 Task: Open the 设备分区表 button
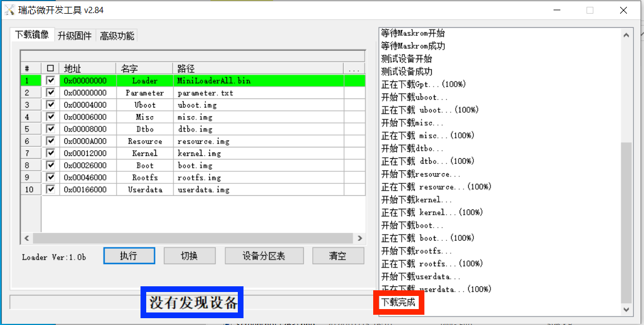[x=264, y=256]
